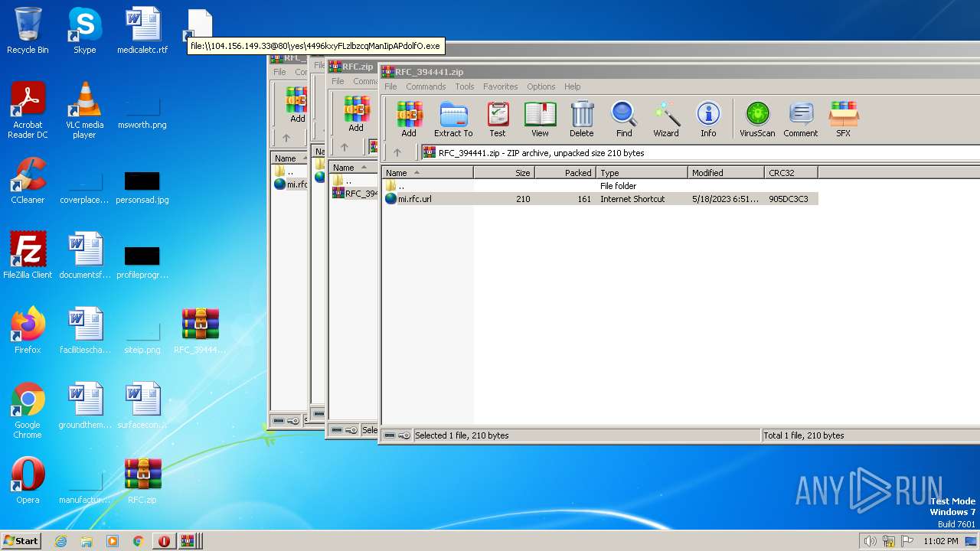Run the Test archive tool
Image resolution: width=980 pixels, height=551 pixels.
(498, 119)
